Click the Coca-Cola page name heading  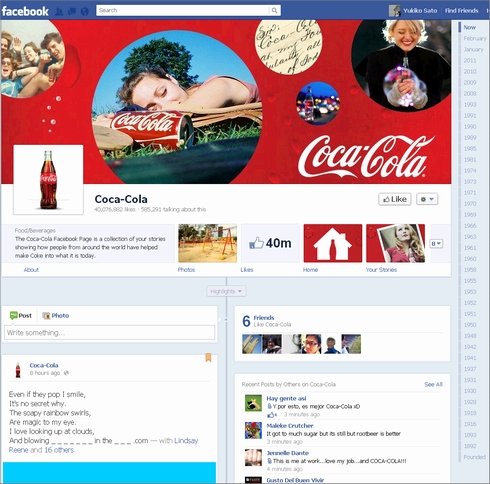click(x=121, y=199)
